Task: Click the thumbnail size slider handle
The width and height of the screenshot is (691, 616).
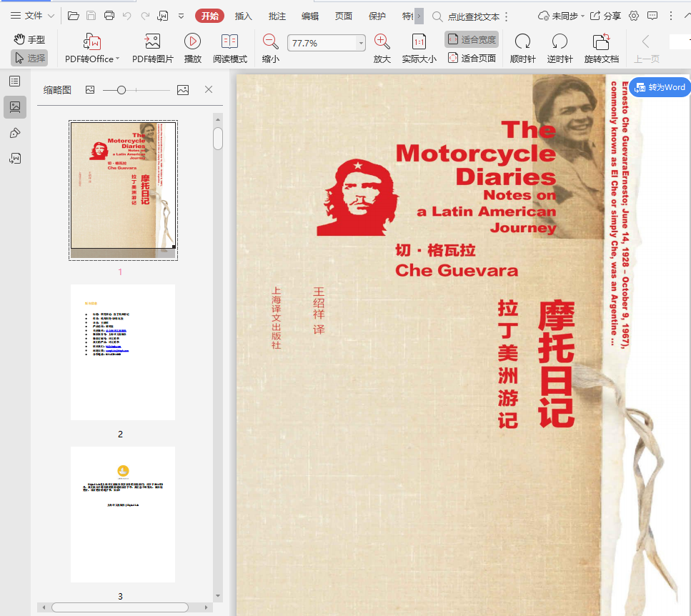Action: coord(121,90)
